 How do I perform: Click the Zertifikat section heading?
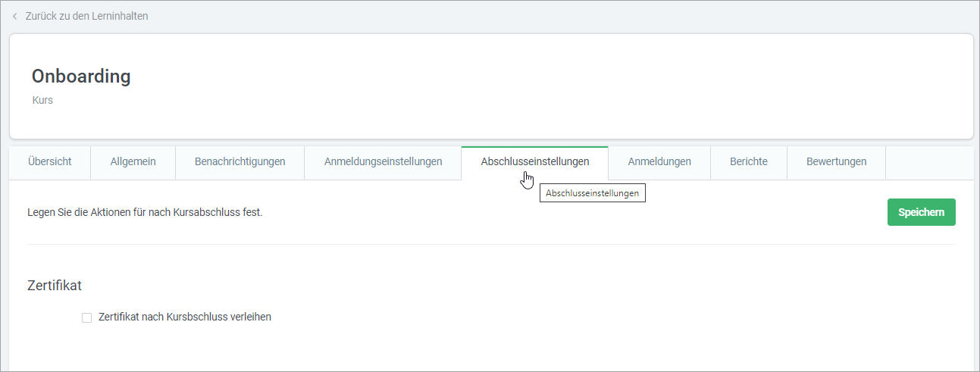pyautogui.click(x=55, y=286)
